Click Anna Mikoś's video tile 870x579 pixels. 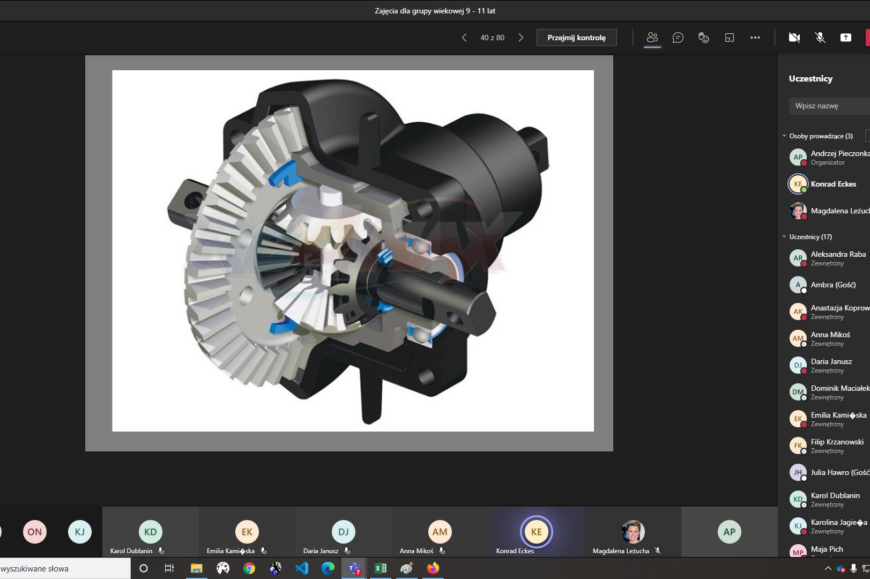440,532
